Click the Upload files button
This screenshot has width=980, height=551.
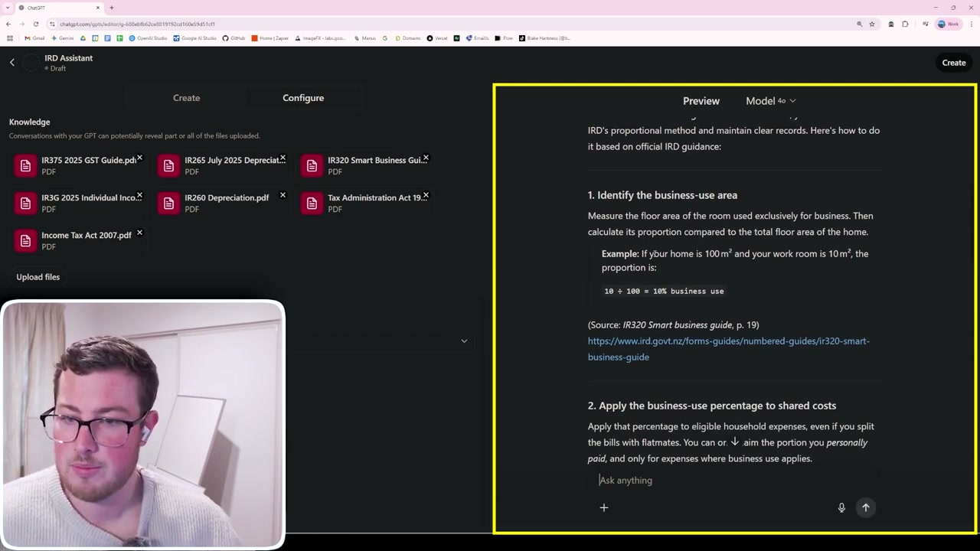tap(38, 277)
